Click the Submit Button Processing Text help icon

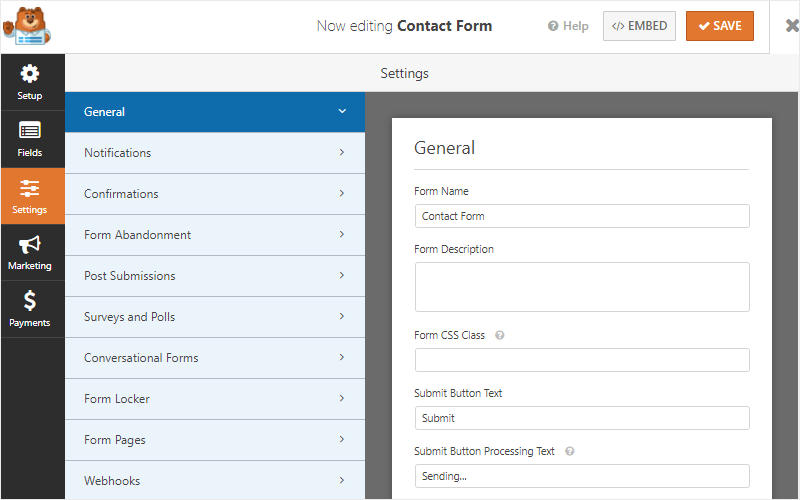(x=570, y=451)
